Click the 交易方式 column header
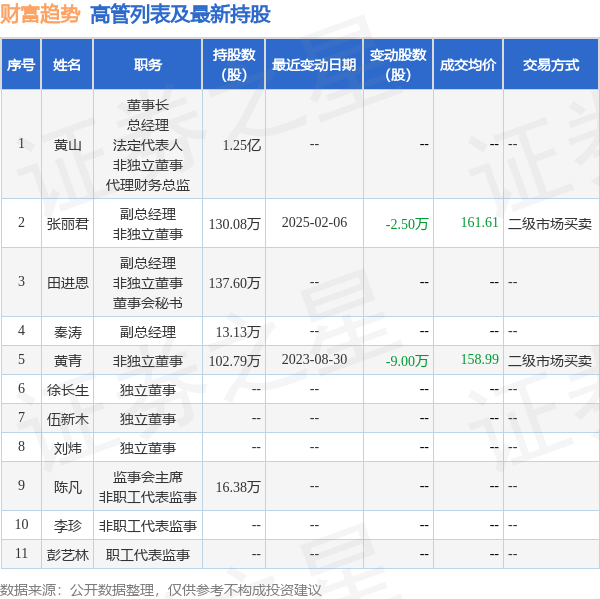Viewport: 600px width, 599px height. 551,65
